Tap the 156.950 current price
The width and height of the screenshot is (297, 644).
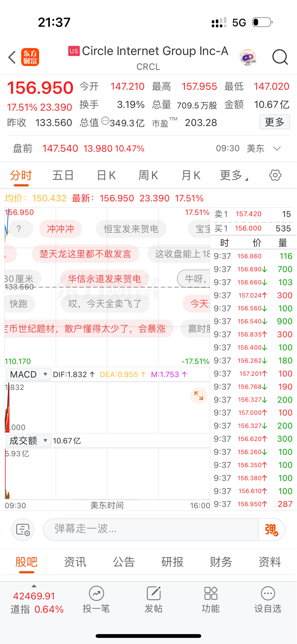pos(40,88)
